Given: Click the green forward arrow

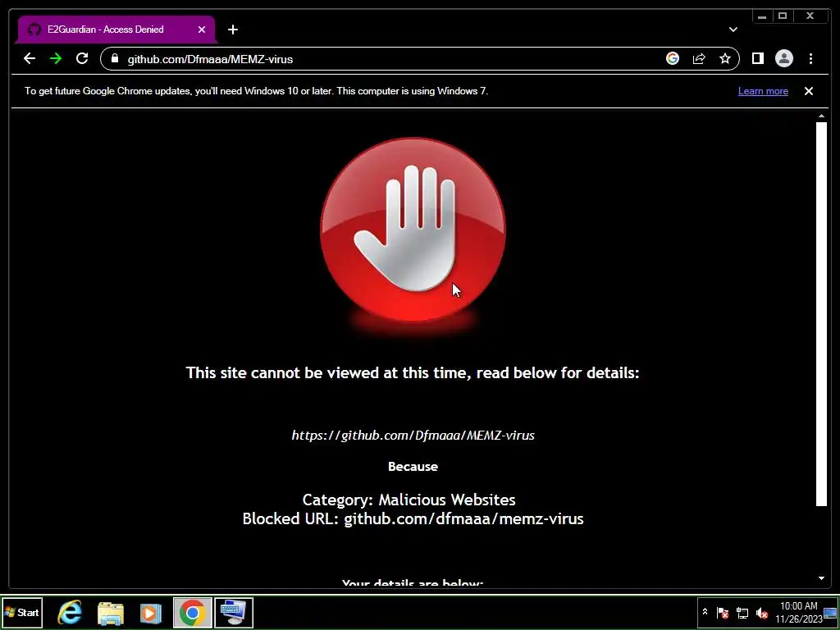Looking at the screenshot, I should pos(56,58).
